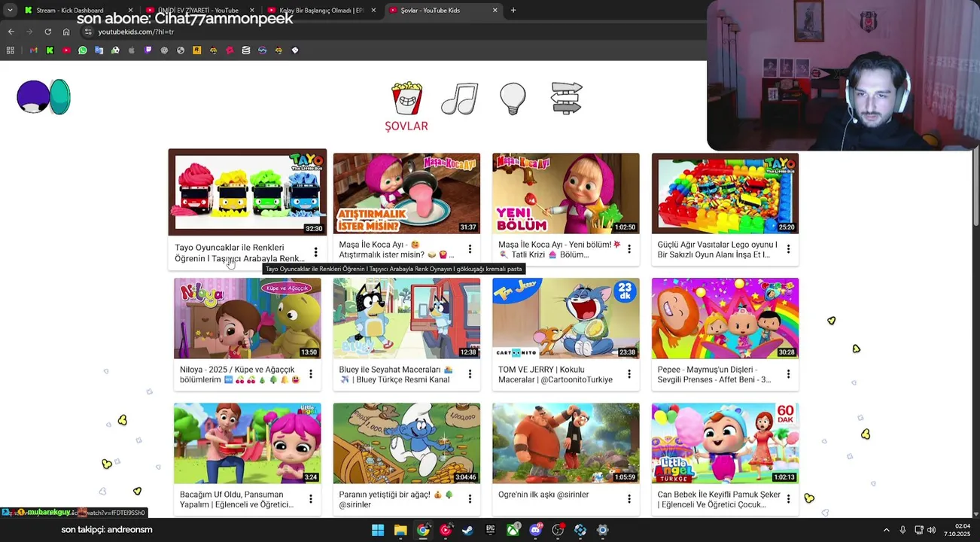The width and height of the screenshot is (980, 542).
Task: Open options for Güçlü Ağır Vasıtalar Lego video
Action: tap(788, 249)
